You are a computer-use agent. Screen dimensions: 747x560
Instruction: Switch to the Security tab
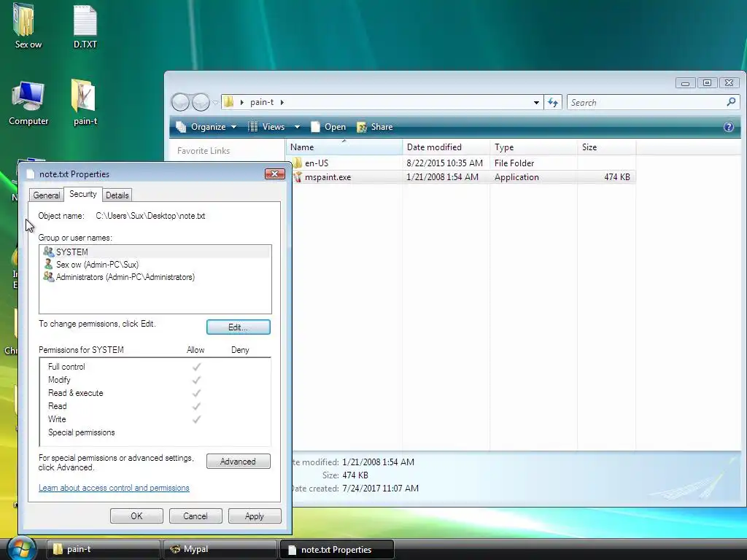(x=83, y=194)
